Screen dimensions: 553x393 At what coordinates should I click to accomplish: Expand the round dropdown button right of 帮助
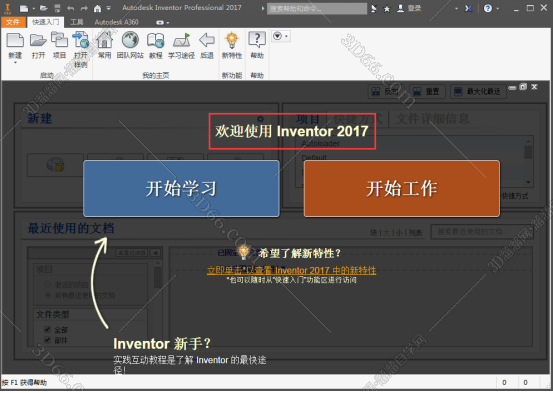(x=281, y=36)
